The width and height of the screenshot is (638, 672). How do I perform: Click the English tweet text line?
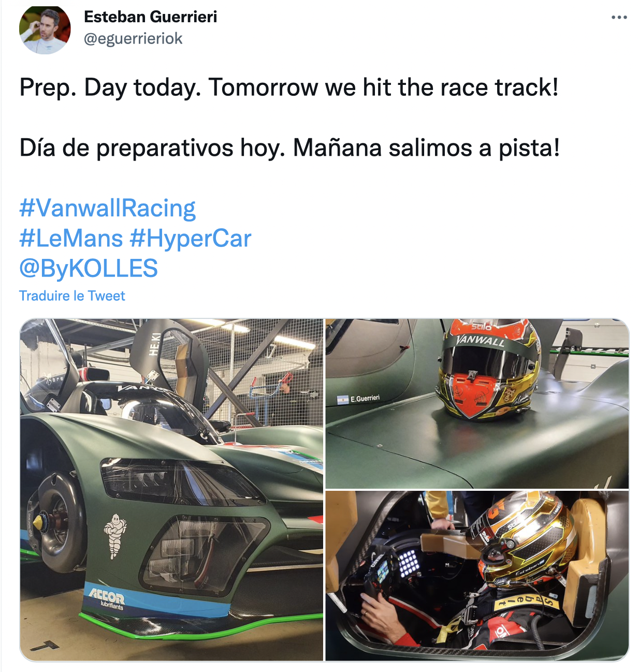pos(289,87)
